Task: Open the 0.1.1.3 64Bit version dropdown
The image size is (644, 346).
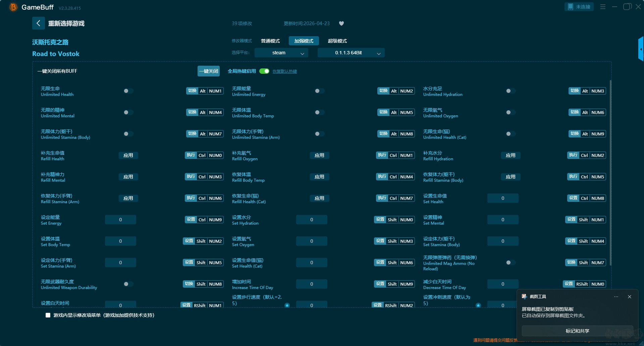Action: (351, 53)
